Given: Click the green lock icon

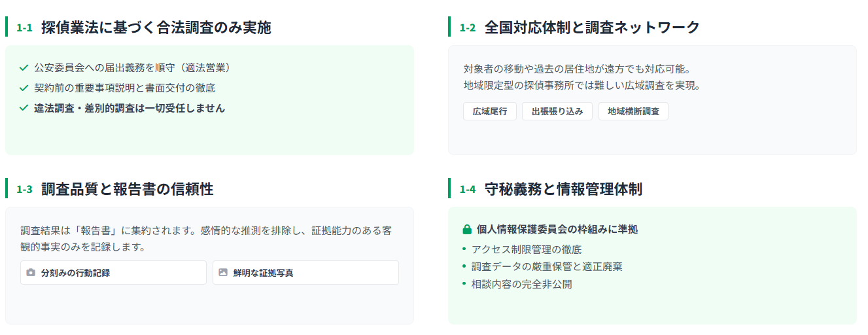Looking at the screenshot, I should (x=467, y=230).
